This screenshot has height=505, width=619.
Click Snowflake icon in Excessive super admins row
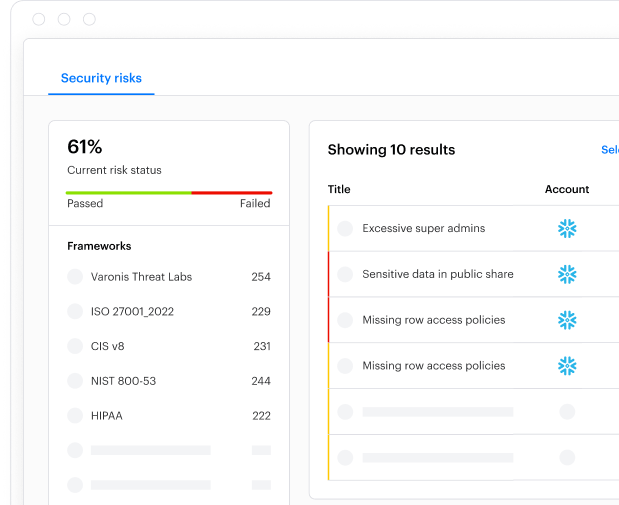point(567,229)
